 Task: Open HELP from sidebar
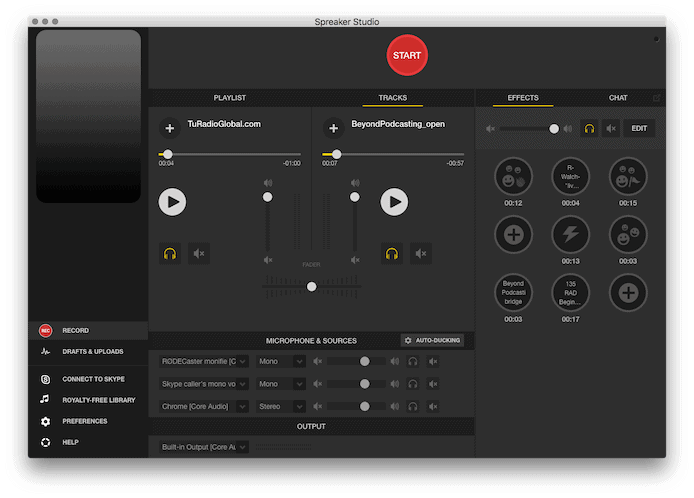tap(88, 442)
